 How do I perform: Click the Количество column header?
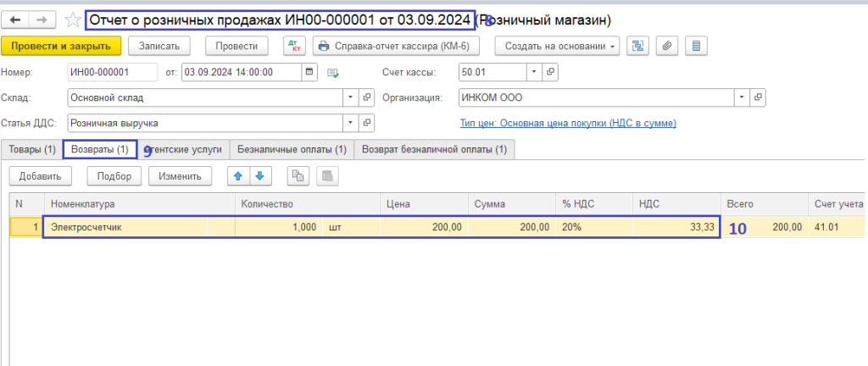tap(308, 204)
